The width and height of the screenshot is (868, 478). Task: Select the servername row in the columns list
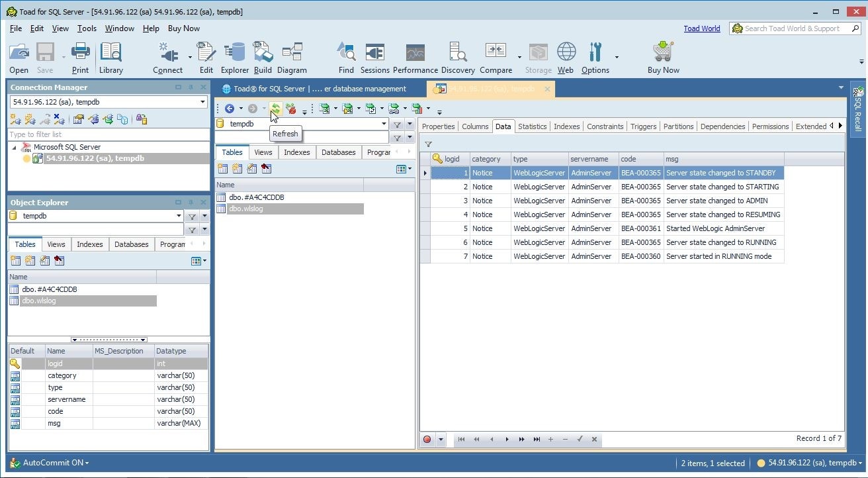point(108,399)
